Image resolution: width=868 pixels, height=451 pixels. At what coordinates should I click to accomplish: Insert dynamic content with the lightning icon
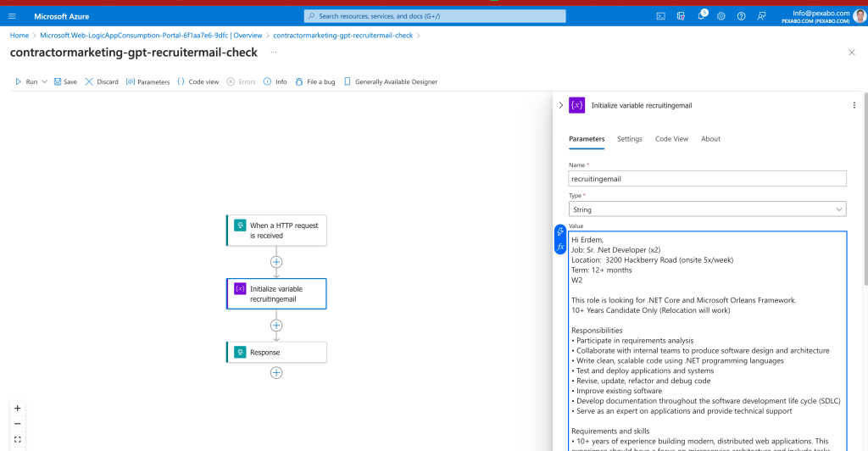560,232
